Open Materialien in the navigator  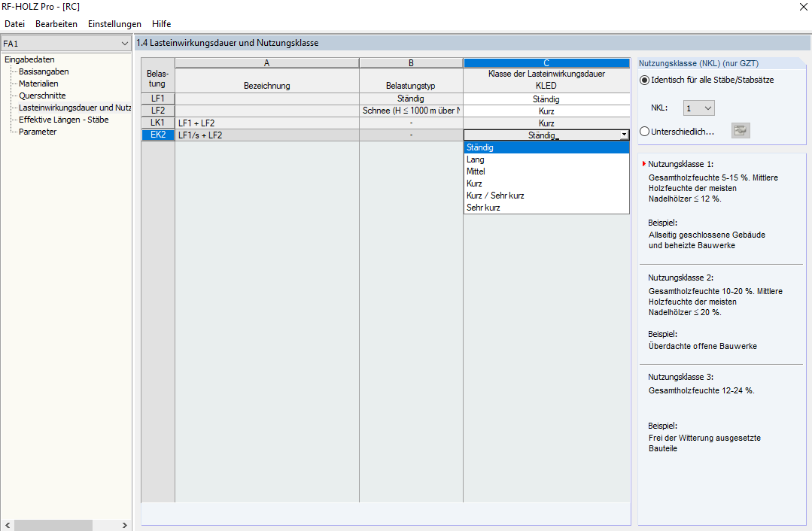click(38, 83)
